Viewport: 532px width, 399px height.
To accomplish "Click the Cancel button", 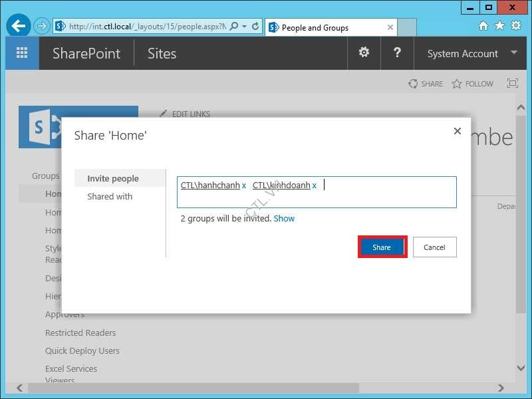I will pyautogui.click(x=434, y=247).
